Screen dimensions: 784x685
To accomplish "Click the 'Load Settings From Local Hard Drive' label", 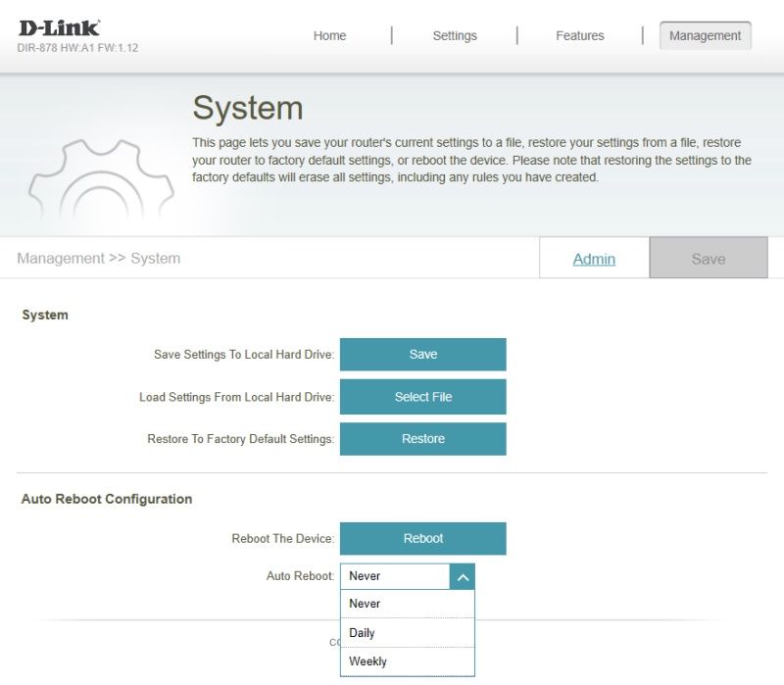I will coord(236,397).
